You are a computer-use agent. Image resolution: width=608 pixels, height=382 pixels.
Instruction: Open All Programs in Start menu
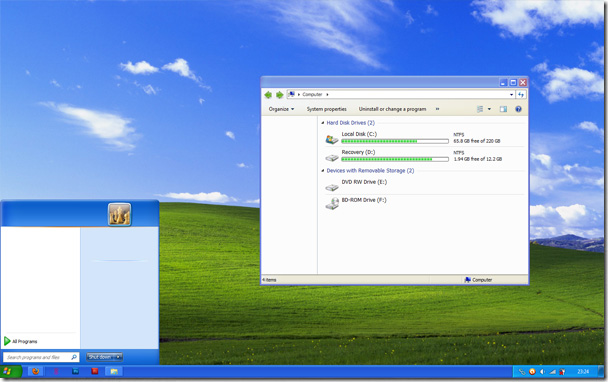[21, 341]
